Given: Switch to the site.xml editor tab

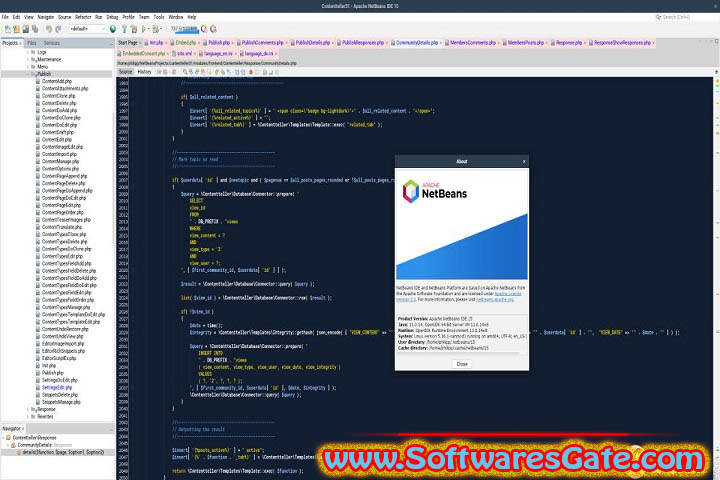Looking at the screenshot, I should pyautogui.click(x=184, y=54).
